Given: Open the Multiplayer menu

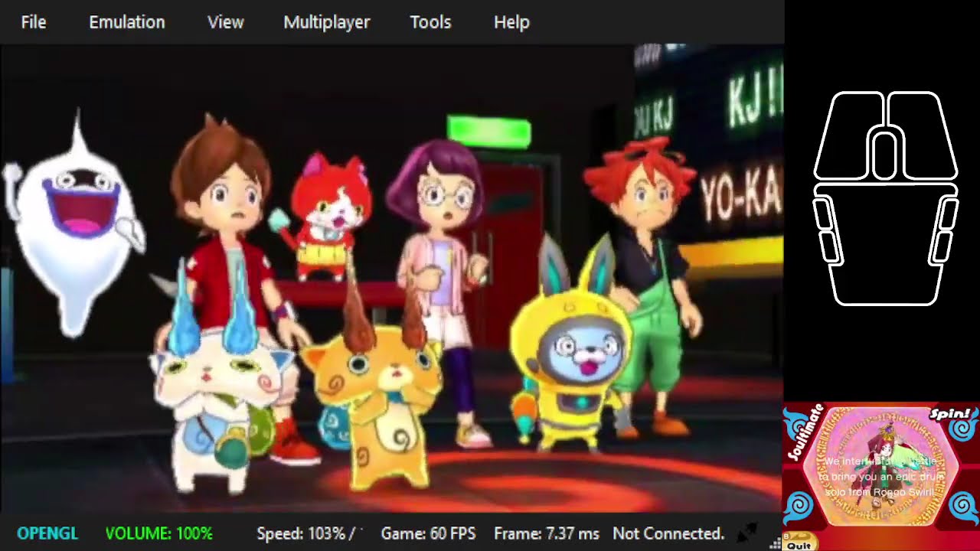Looking at the screenshot, I should pyautogui.click(x=327, y=22).
